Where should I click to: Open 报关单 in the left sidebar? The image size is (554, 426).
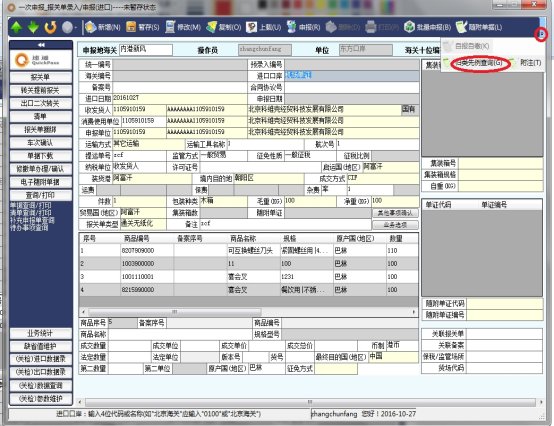click(41, 77)
